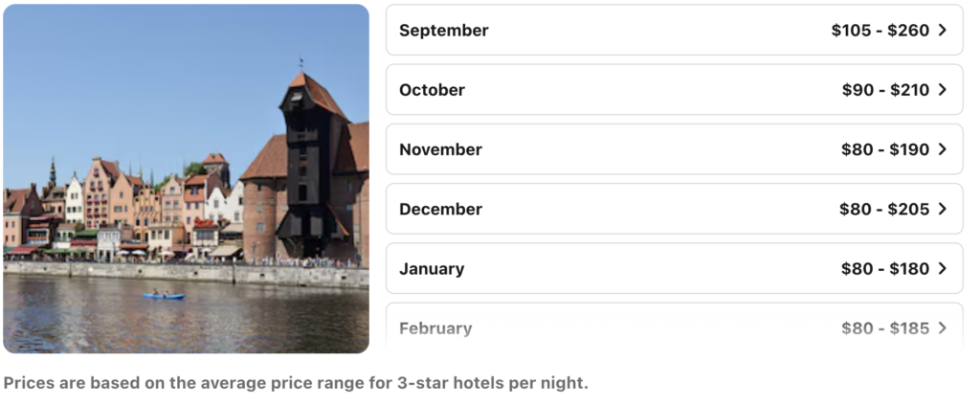Screen dimensions: 980x406
Task: Select the September month label
Action: point(444,31)
